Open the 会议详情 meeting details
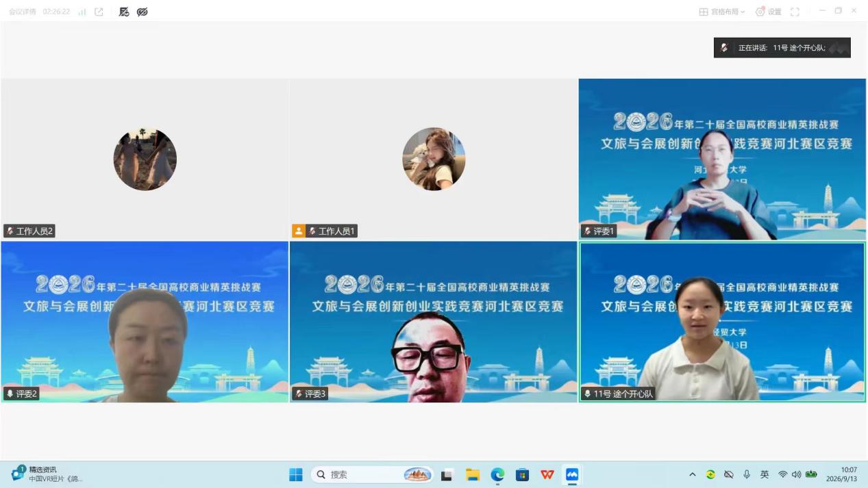The width and height of the screenshot is (868, 488). (x=22, y=12)
